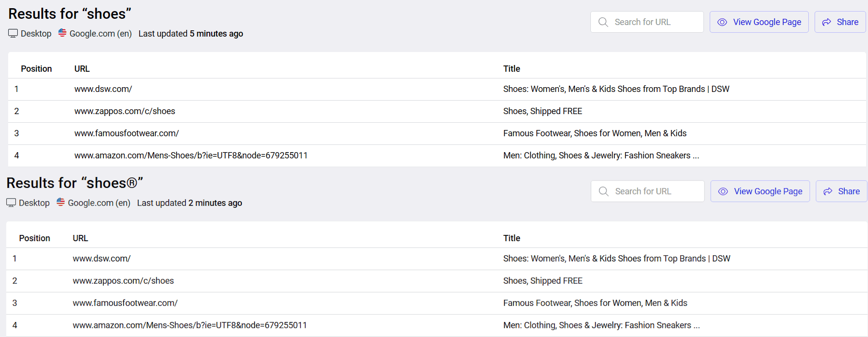Click position 1 in the "shoes" table
The image size is (868, 337).
[16, 89]
